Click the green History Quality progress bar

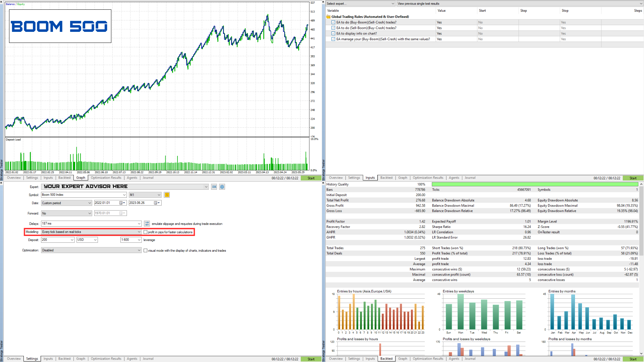(x=535, y=184)
